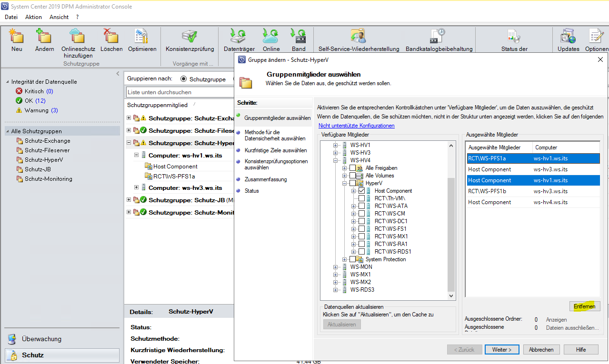Screen dimensions: 609x364
Task: Select Warnung status icon in sidebar
Action: [19, 110]
